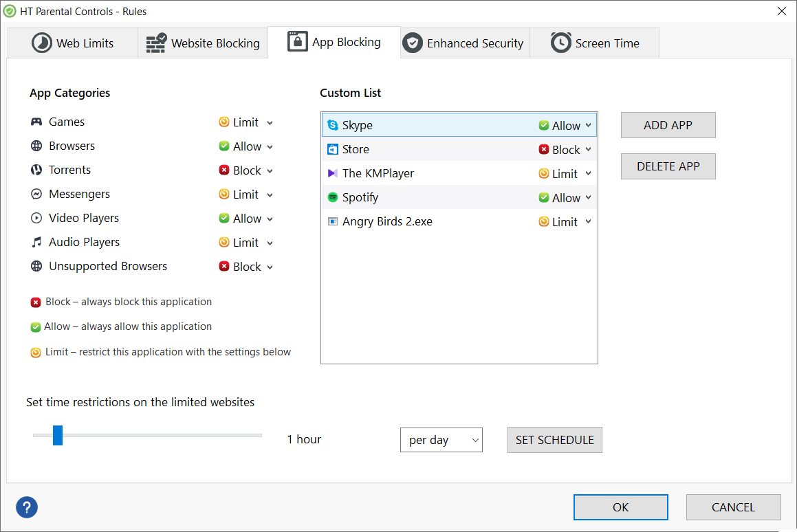Viewport: 797px width, 532px height.
Task: Click the Spotify app icon
Action: coord(333,197)
